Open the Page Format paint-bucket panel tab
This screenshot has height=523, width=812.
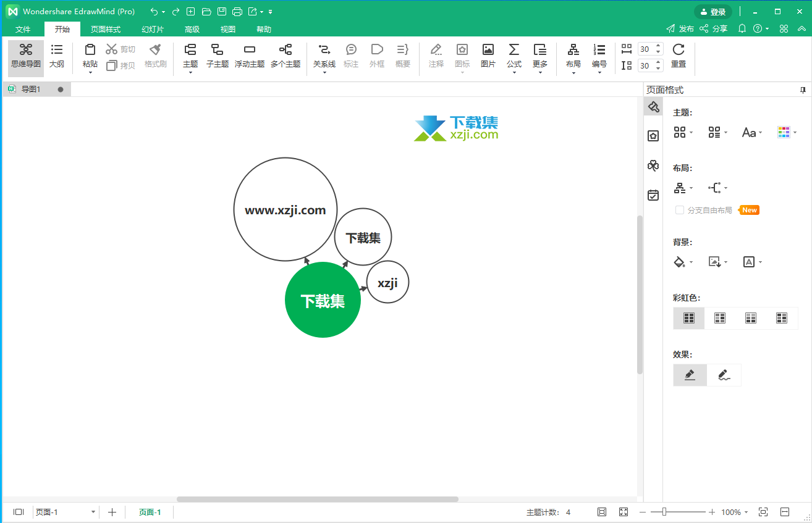tap(653, 107)
